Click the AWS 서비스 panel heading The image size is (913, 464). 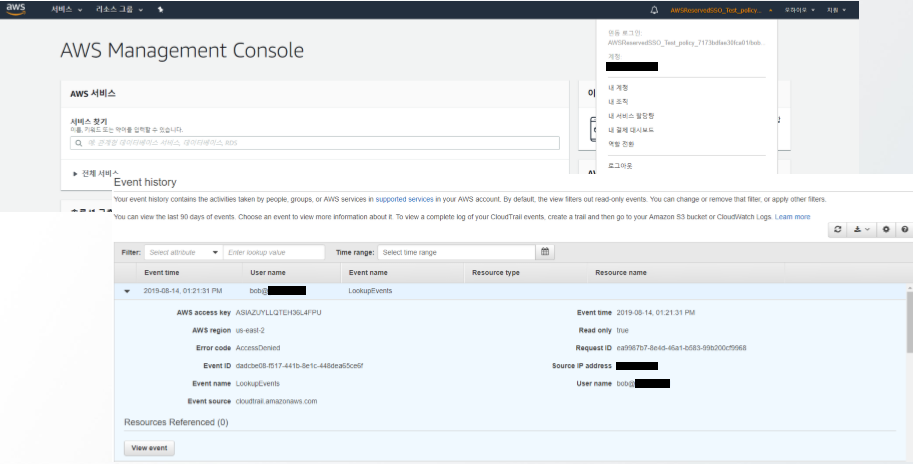pyautogui.click(x=93, y=93)
